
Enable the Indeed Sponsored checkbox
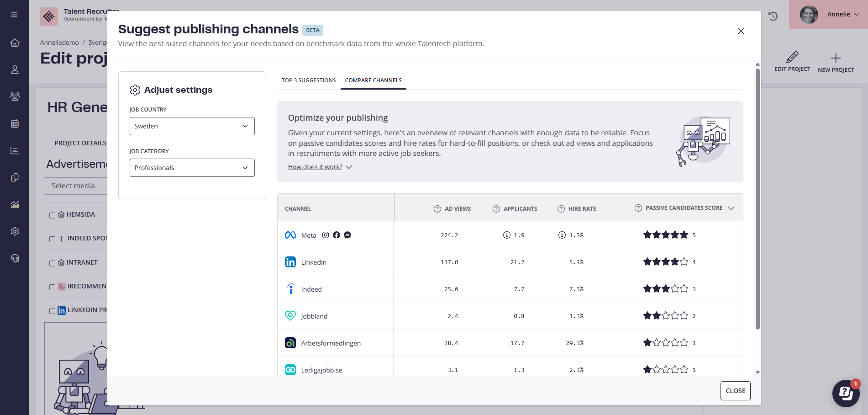click(52, 239)
